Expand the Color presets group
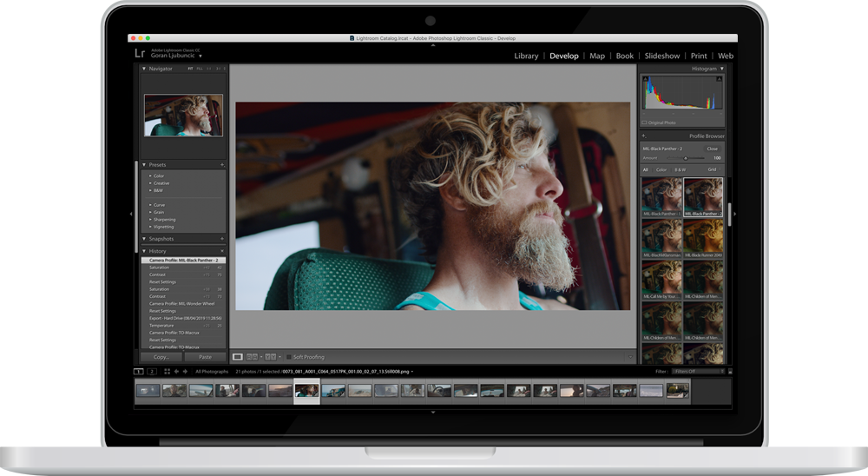This screenshot has height=476, width=868. (150, 176)
